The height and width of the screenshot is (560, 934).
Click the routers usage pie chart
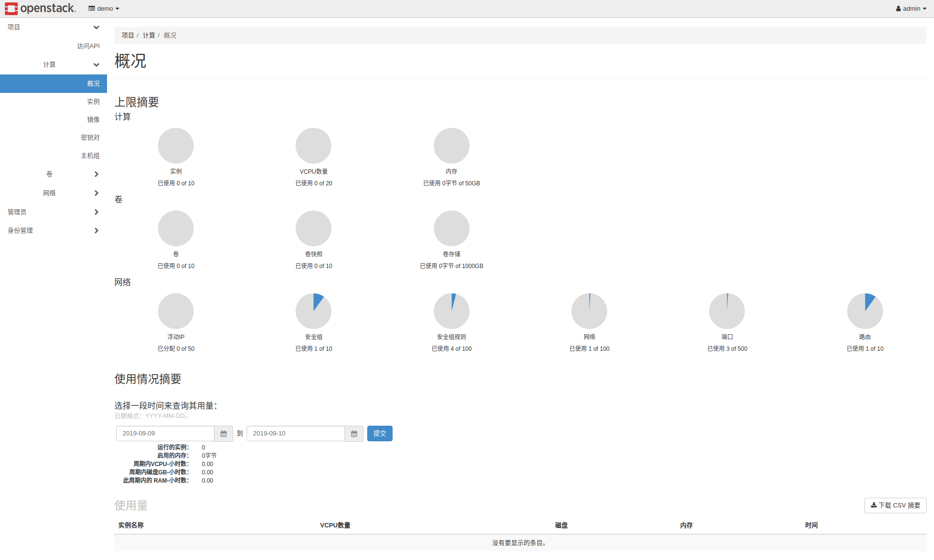click(864, 311)
